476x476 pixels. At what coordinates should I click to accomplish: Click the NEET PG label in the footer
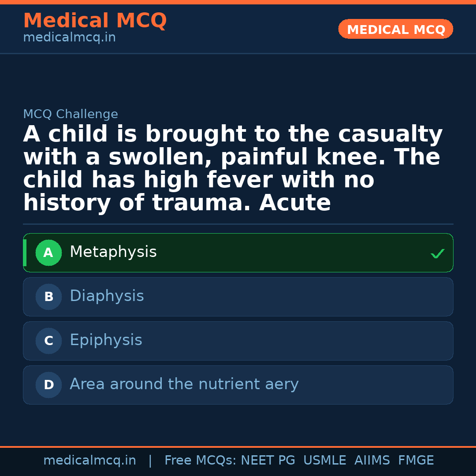[x=268, y=460]
